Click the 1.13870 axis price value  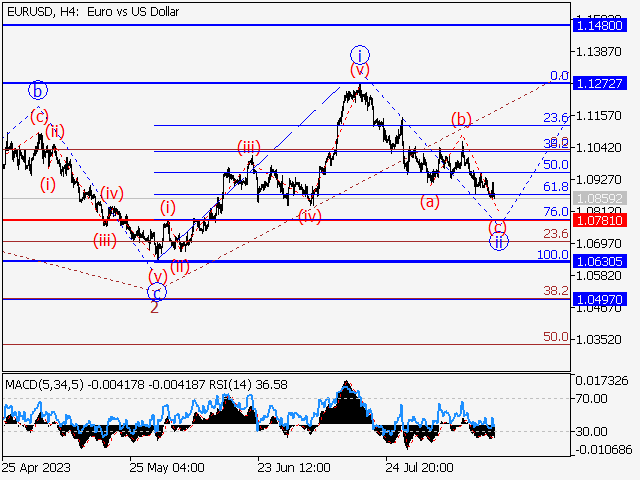click(599, 52)
